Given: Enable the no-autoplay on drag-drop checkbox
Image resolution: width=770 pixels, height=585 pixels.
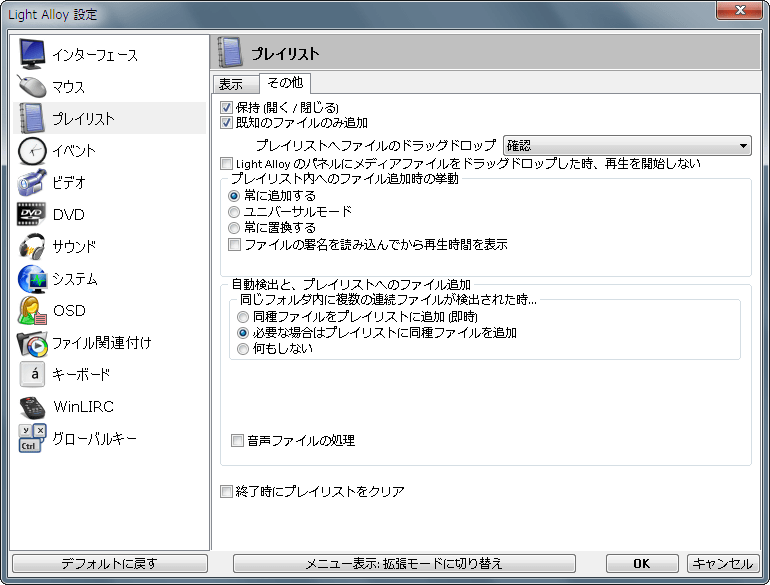Looking at the screenshot, I should 226,163.
